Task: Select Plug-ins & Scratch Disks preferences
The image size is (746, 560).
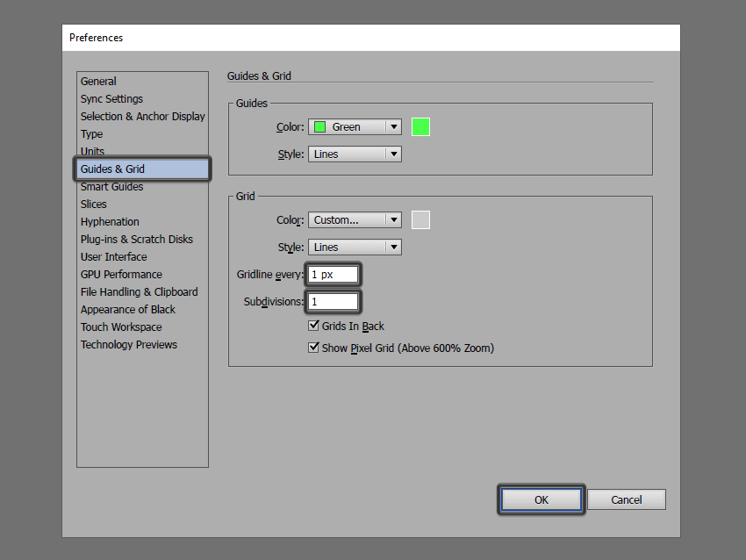Action: 136,239
